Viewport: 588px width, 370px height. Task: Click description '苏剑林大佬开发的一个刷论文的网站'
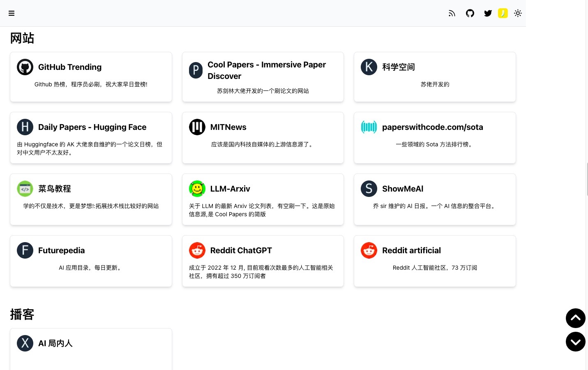tap(263, 91)
